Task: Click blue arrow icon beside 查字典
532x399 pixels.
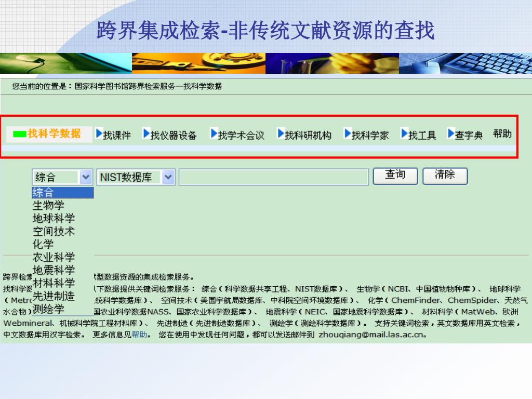Action: coord(450,134)
